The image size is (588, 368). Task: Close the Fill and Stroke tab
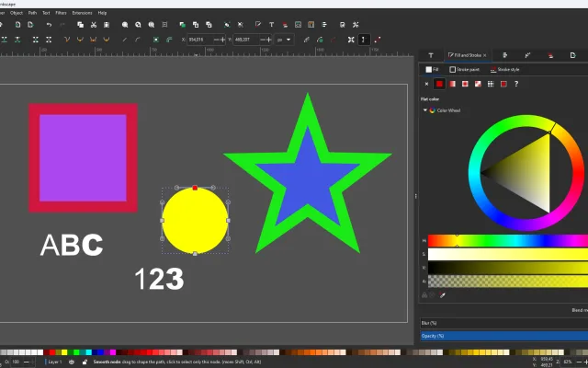point(484,55)
